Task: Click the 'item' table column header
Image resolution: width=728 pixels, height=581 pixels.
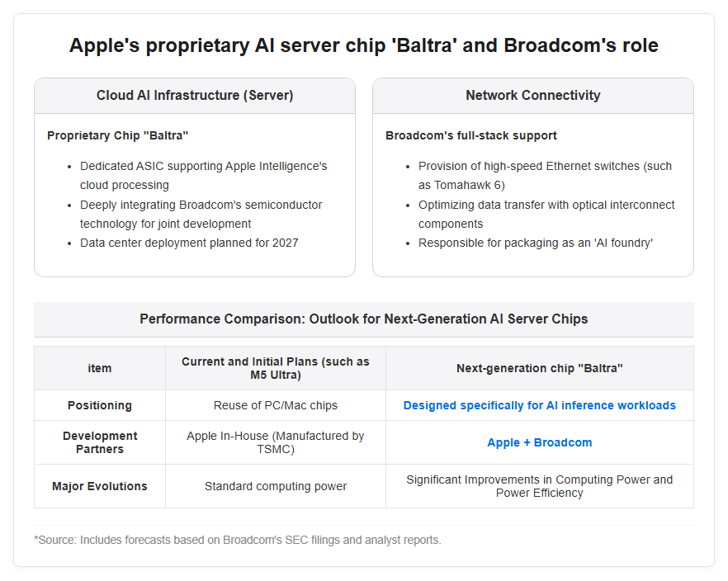Action: (x=99, y=368)
